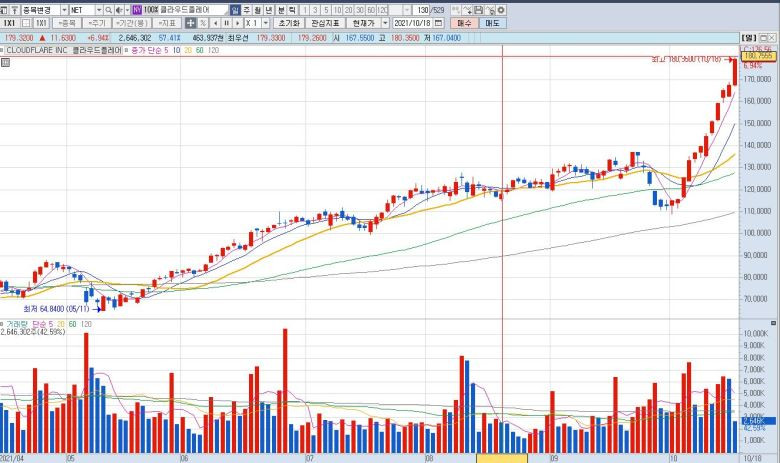
Task: Click the chart pointer tool icon
Action: click(x=490, y=10)
